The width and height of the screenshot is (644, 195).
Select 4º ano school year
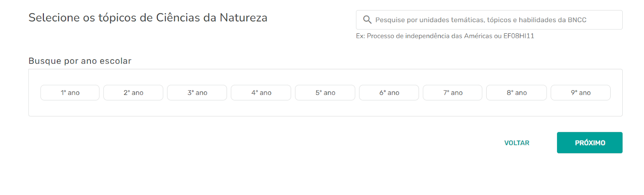coord(261,93)
